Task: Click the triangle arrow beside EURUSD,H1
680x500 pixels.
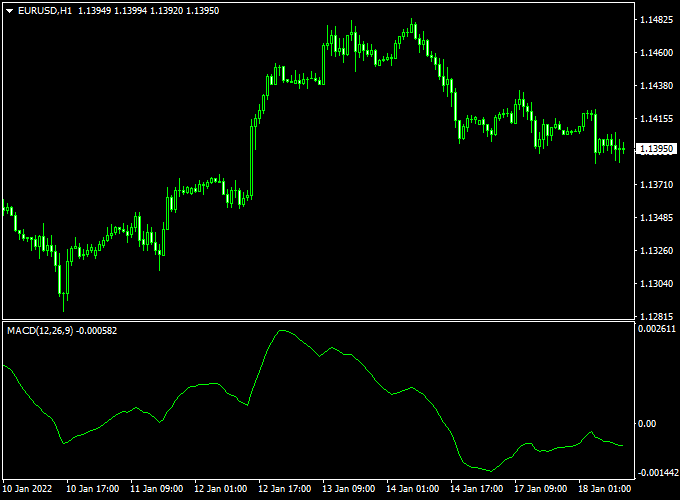Action: [x=10, y=10]
